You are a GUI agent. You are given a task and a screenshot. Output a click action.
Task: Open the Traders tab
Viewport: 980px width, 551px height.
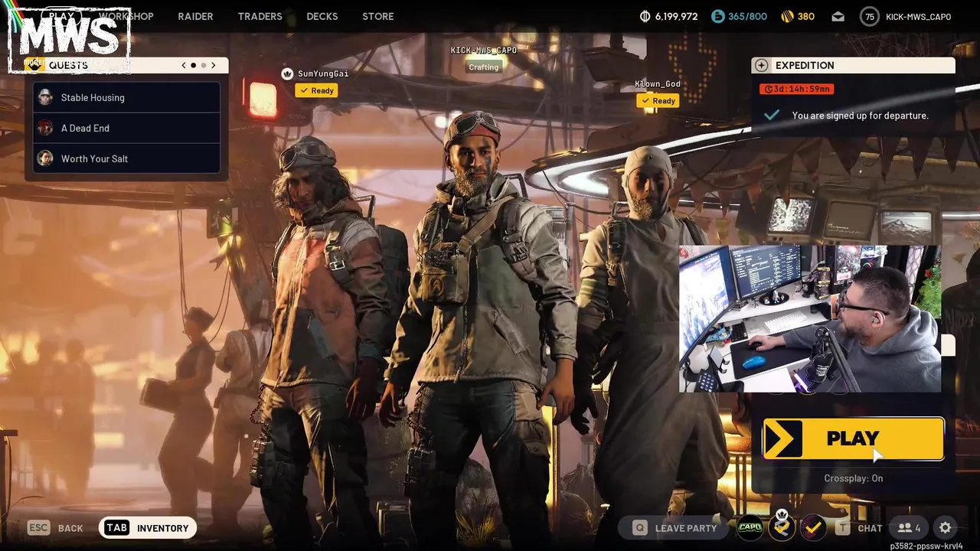point(260,16)
